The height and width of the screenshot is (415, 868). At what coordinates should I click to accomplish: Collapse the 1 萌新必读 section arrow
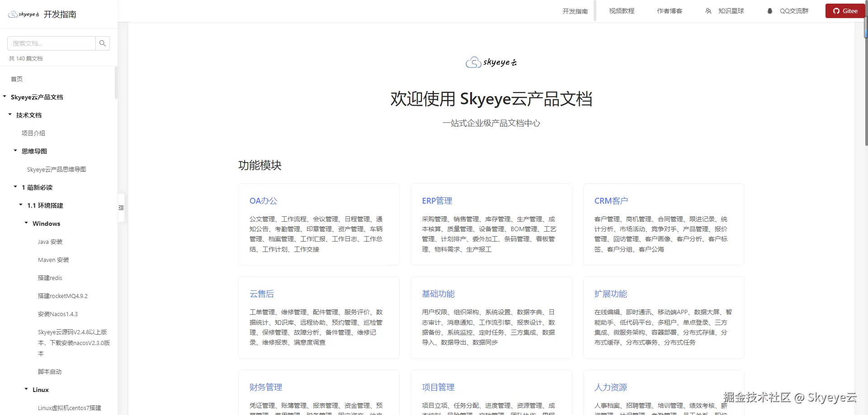[x=15, y=187]
